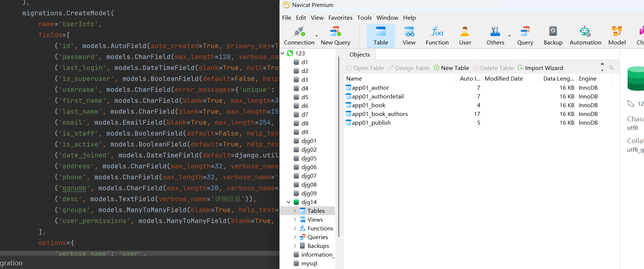The height and width of the screenshot is (269, 644).
Task: Open the Help menu
Action: [409, 17]
